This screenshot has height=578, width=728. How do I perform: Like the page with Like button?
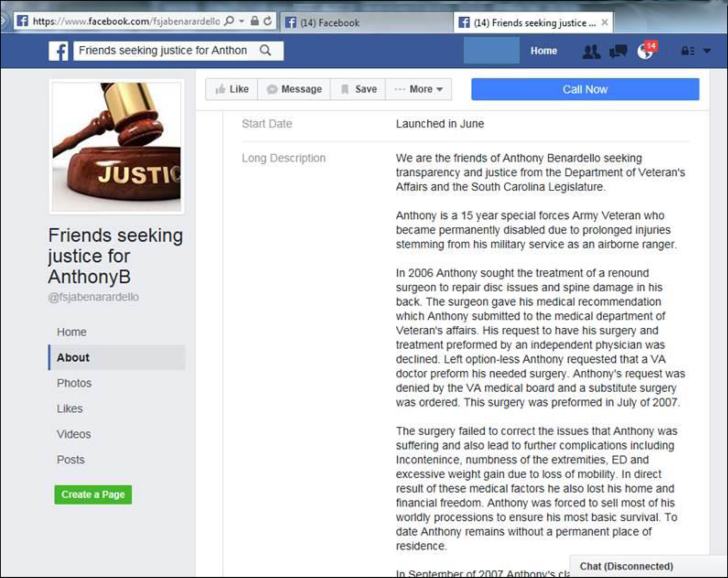[x=232, y=90]
